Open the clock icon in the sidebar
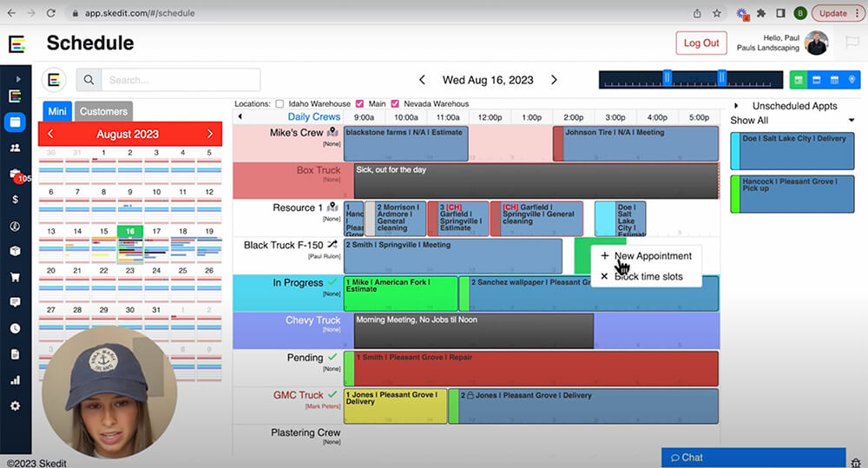 click(x=15, y=328)
